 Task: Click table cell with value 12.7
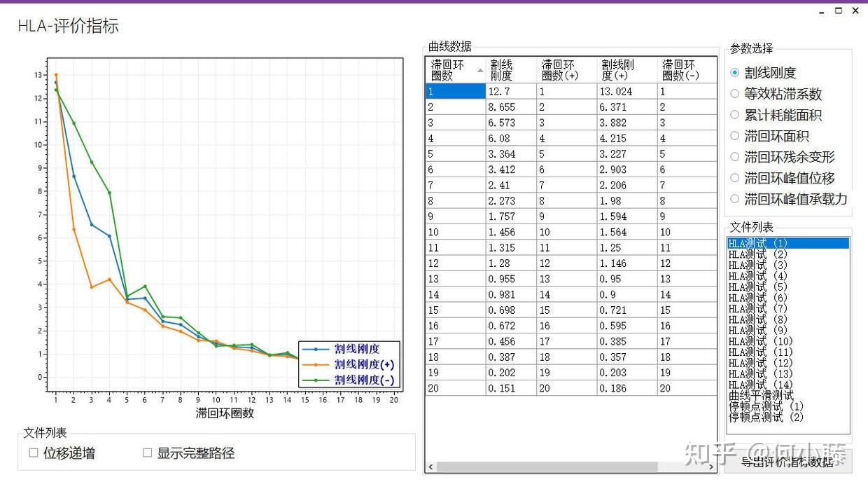[x=511, y=91]
